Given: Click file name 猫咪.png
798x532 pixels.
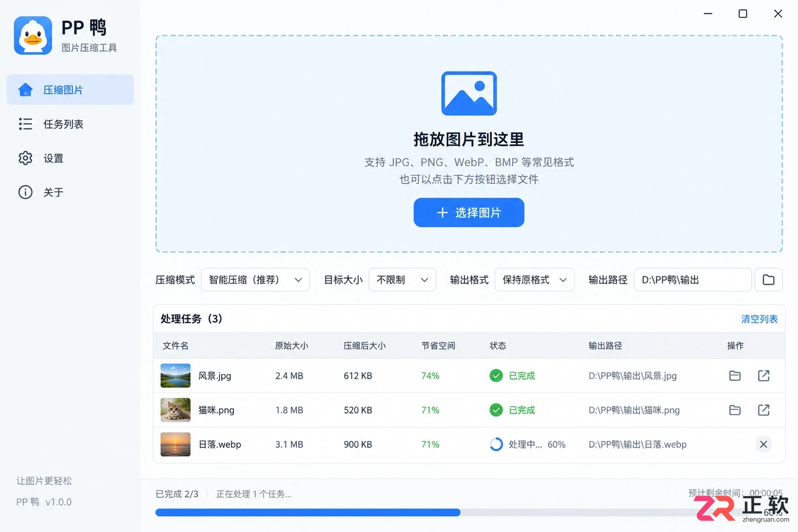Looking at the screenshot, I should point(217,410).
